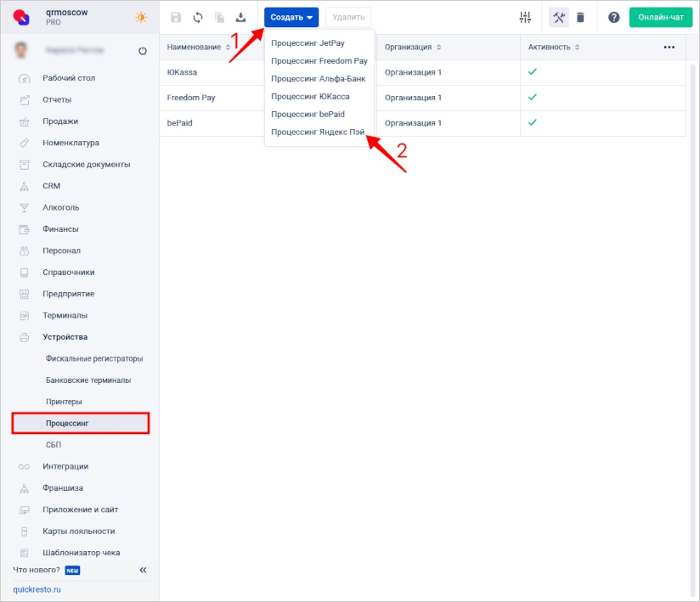Click the Онлайн-чат button
The height and width of the screenshot is (602, 700).
[x=660, y=18]
